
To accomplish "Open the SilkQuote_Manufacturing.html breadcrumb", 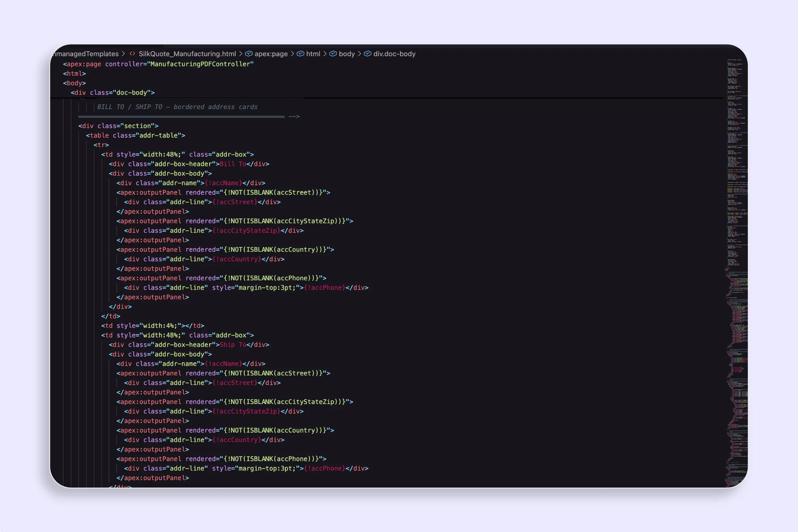I will [187, 54].
